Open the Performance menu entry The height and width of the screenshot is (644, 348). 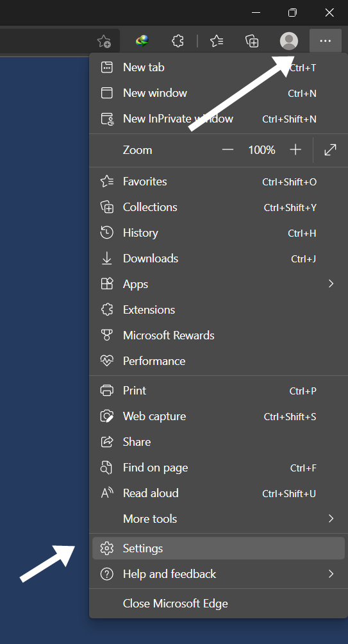tap(219, 361)
